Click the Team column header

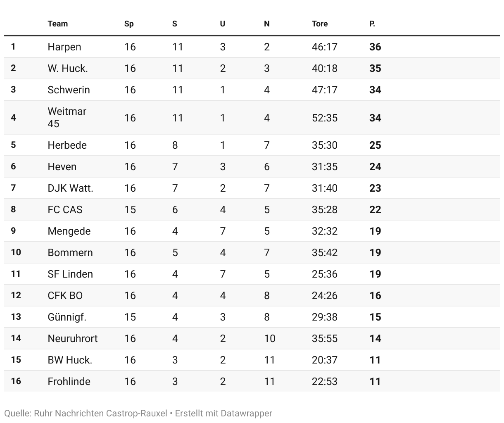pyautogui.click(x=57, y=24)
